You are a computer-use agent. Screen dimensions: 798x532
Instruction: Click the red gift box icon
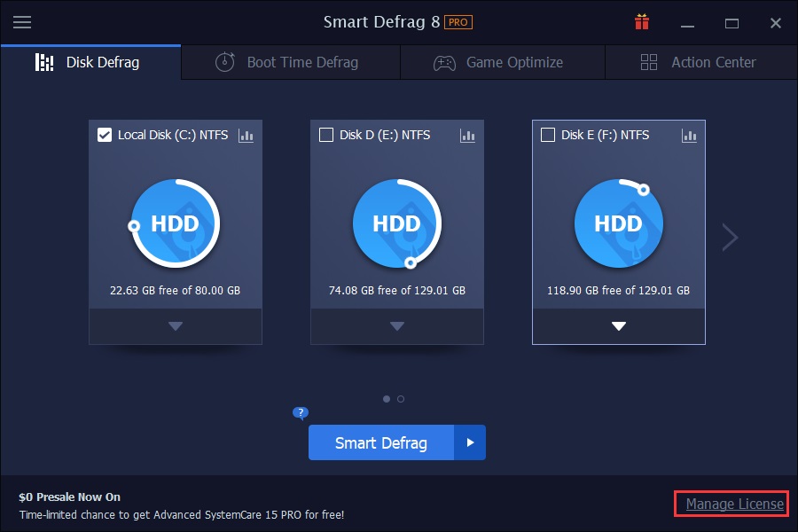(x=642, y=22)
